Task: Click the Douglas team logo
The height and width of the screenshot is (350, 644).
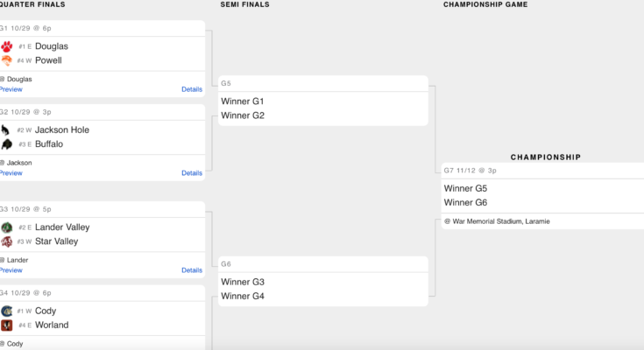Action: click(6, 46)
